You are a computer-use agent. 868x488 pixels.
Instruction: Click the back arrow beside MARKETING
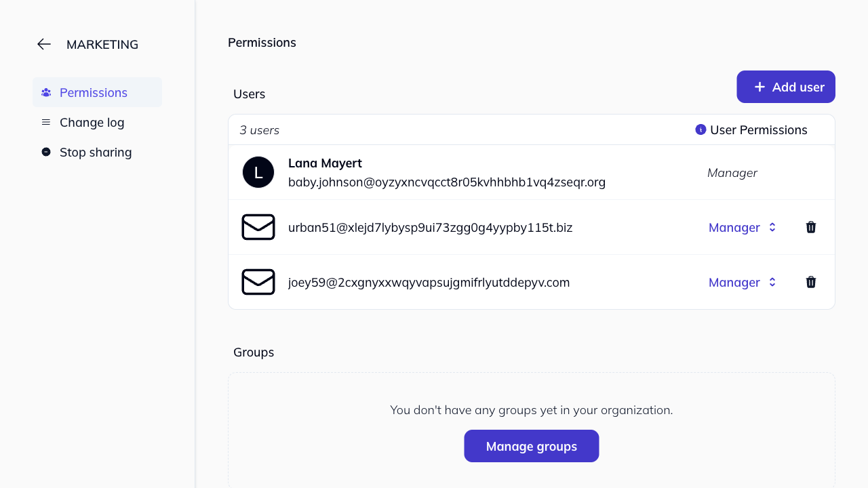(44, 44)
